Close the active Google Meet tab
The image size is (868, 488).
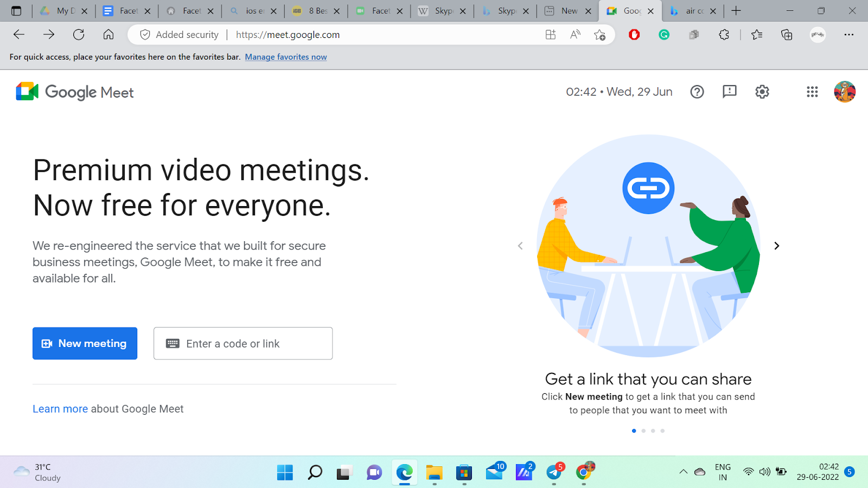650,11
